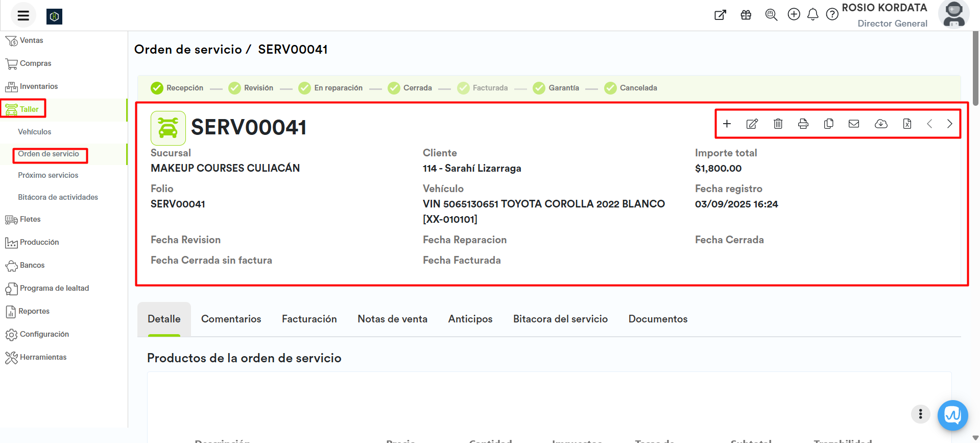
Task: Delete order using the trash icon
Action: (x=778, y=124)
